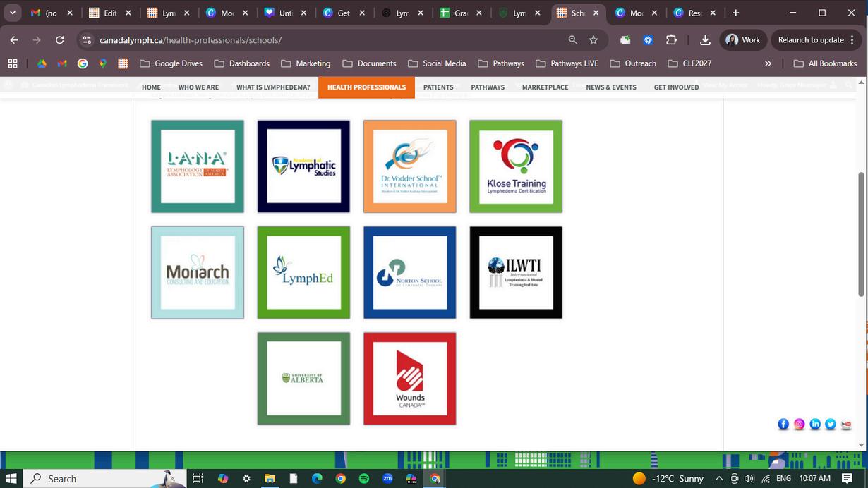The height and width of the screenshot is (488, 868).
Task: Open the ILWTI logo tile
Action: (516, 272)
